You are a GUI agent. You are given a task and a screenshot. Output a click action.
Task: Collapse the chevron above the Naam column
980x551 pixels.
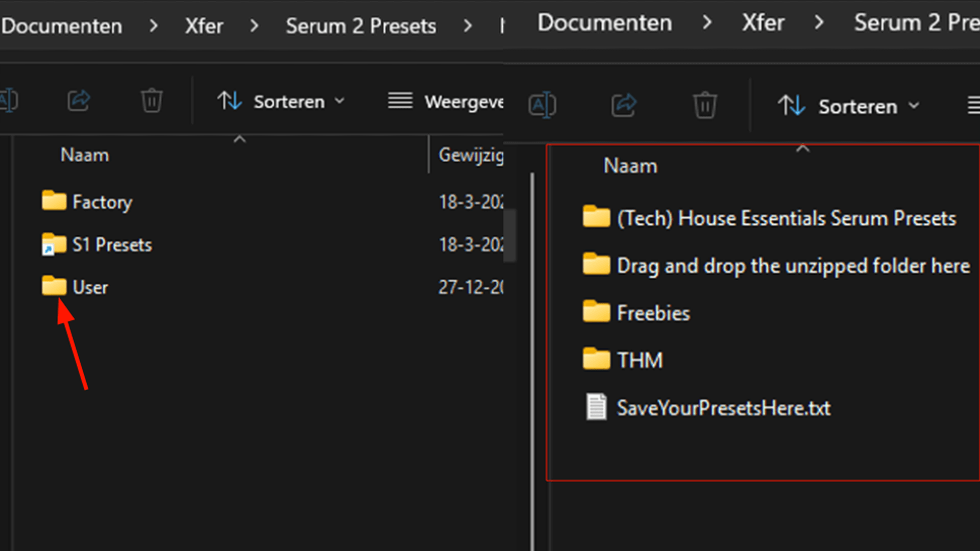pyautogui.click(x=239, y=139)
